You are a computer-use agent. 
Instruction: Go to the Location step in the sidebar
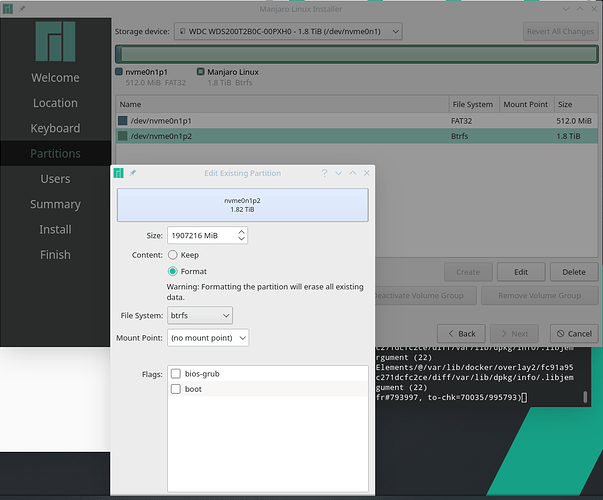click(55, 103)
